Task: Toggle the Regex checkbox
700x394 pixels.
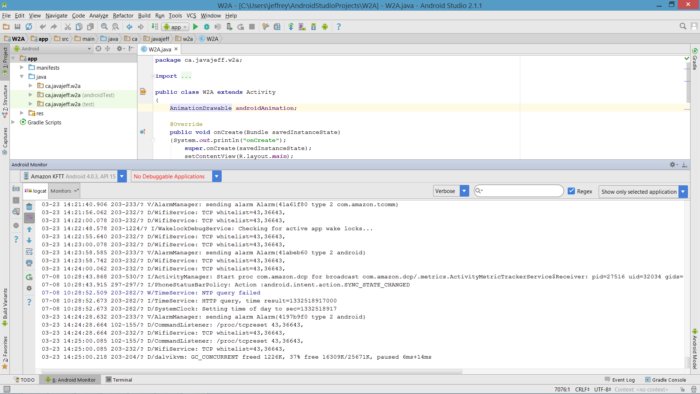Action: pos(571,191)
